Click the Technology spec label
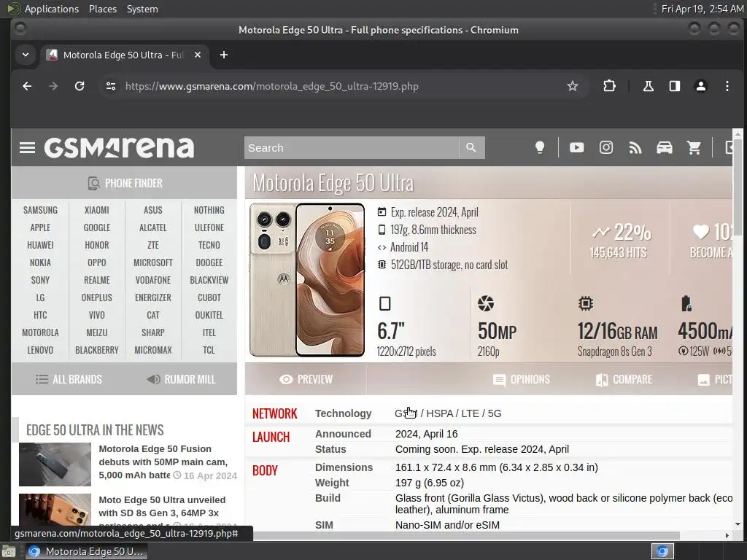The width and height of the screenshot is (747, 560). click(343, 413)
